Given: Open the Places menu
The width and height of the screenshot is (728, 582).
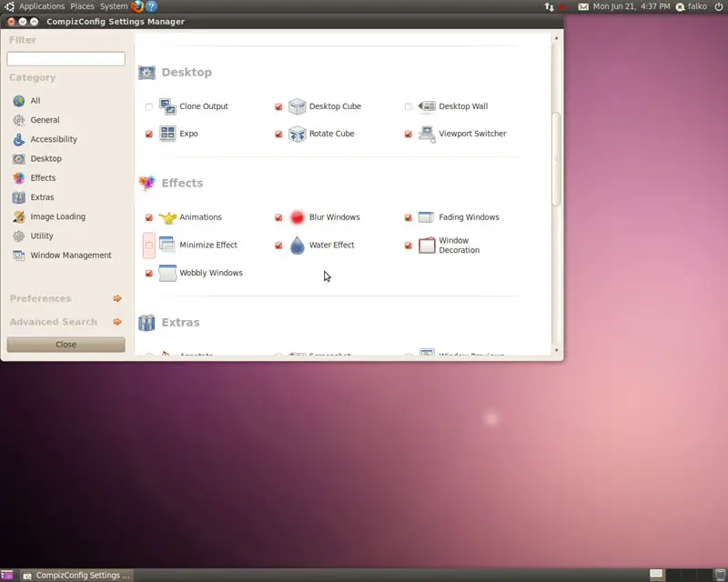Looking at the screenshot, I should pyautogui.click(x=82, y=6).
